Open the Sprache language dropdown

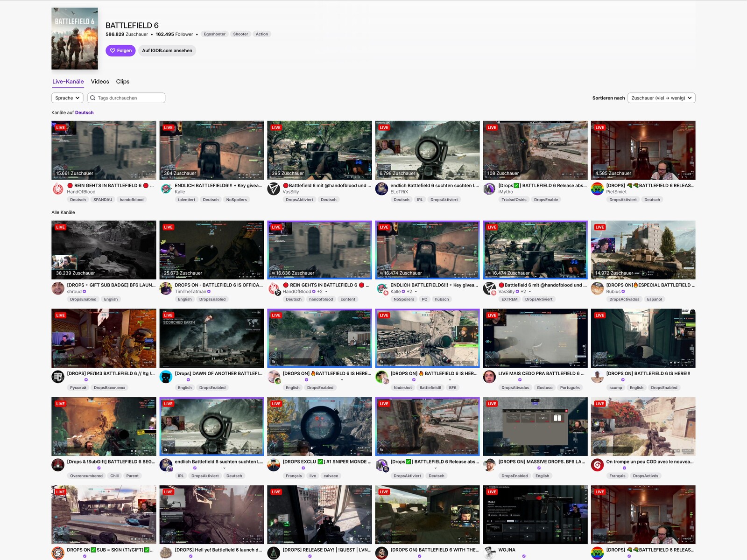(x=67, y=98)
